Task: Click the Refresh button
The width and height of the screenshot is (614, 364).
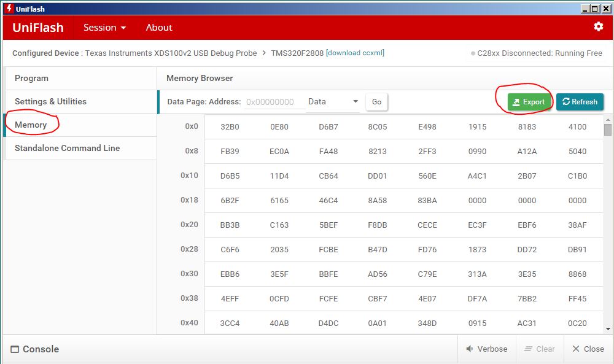Action: [x=580, y=102]
